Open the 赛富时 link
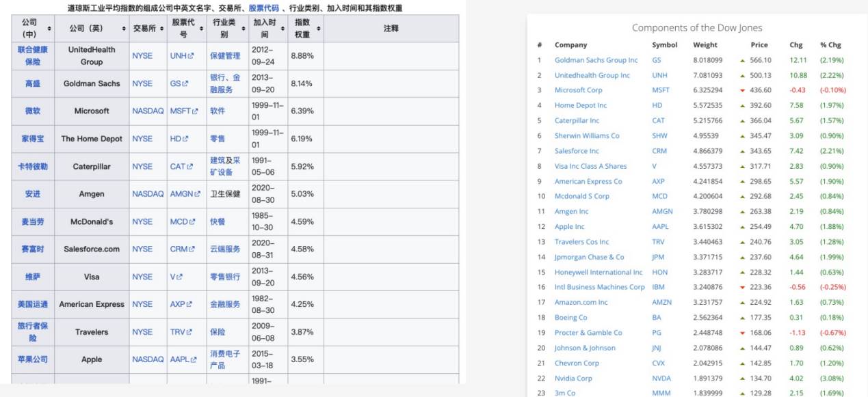Screen dimensions: 868x397 [x=33, y=249]
